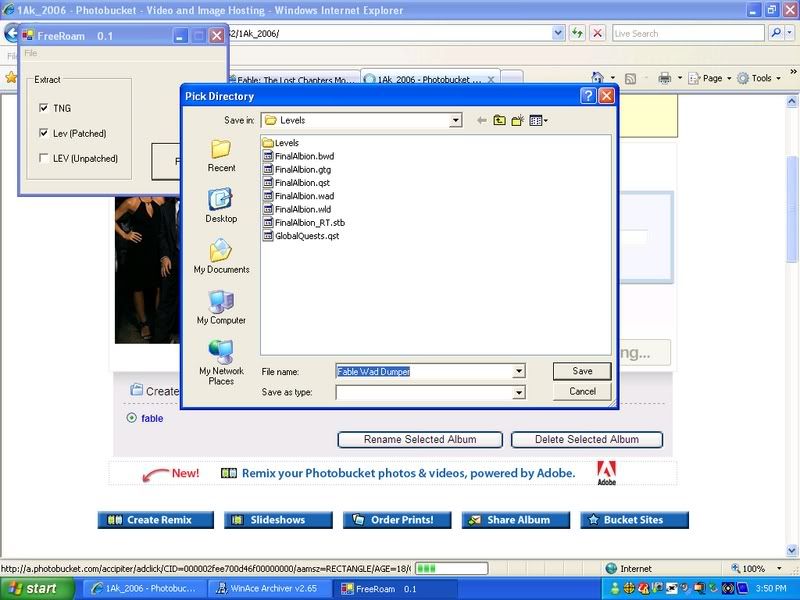Select the fable album radio button

coord(132,418)
